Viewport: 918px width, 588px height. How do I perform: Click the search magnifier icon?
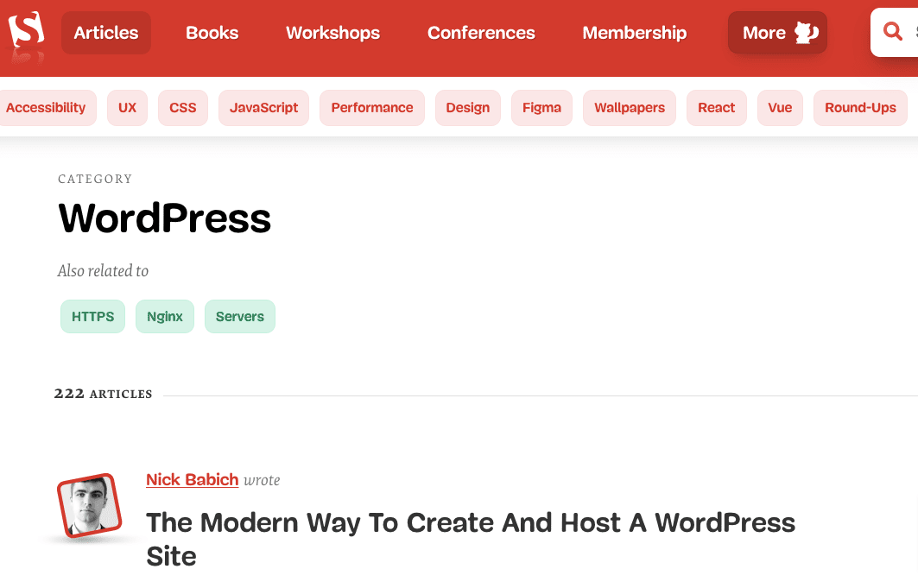893,33
